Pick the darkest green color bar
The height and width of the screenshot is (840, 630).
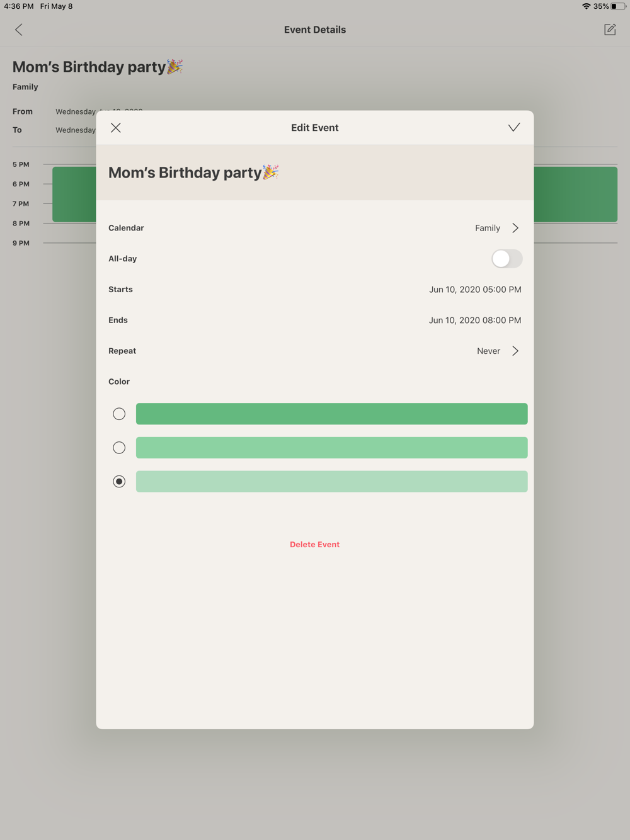pyautogui.click(x=331, y=414)
